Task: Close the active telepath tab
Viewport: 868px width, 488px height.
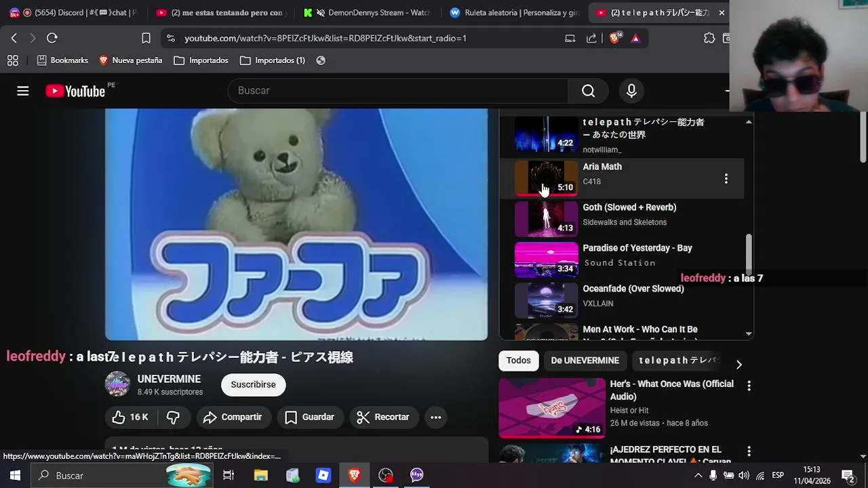Action: [722, 13]
